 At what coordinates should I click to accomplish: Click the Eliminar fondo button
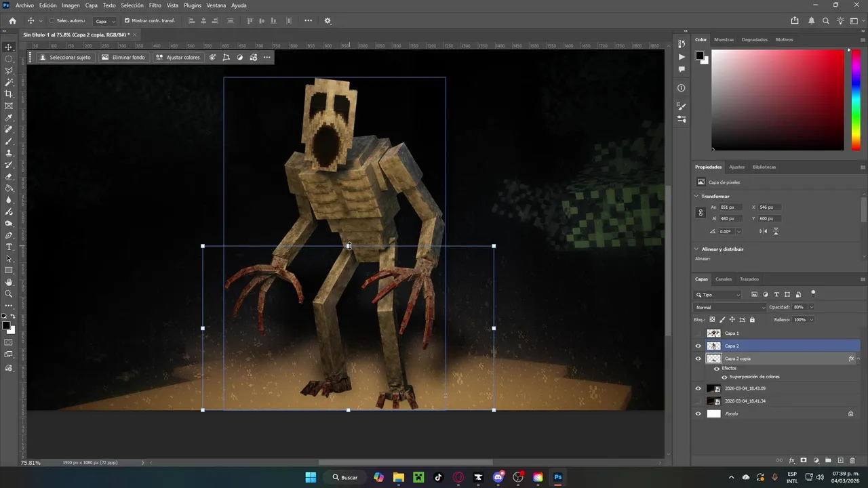point(123,58)
